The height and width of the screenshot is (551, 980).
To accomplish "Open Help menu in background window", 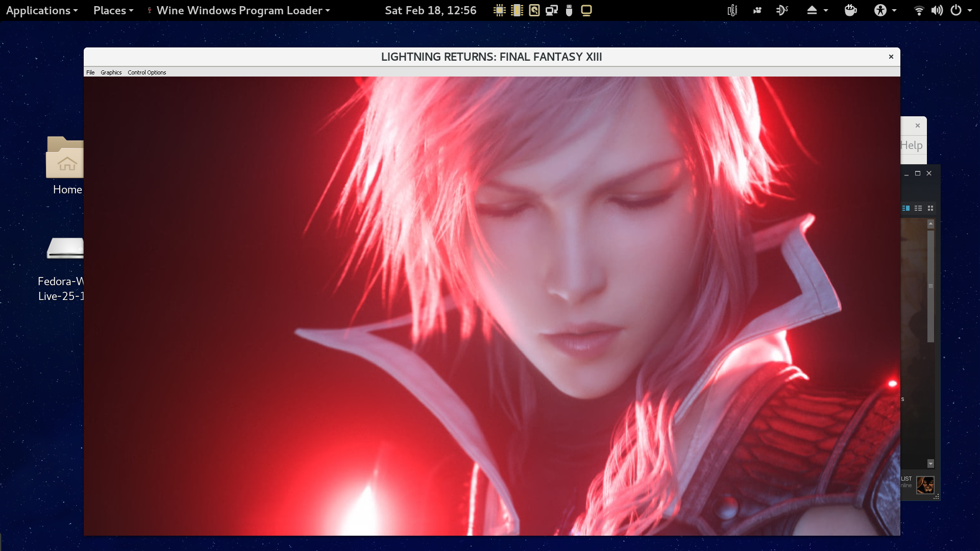I will (x=912, y=145).
